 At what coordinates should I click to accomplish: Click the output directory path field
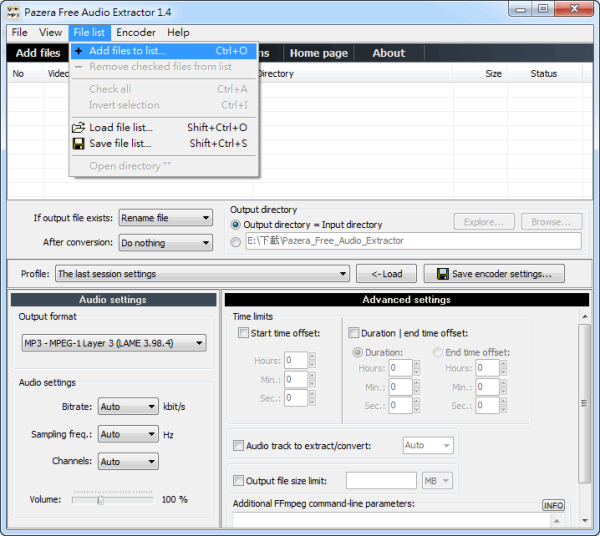tap(414, 241)
